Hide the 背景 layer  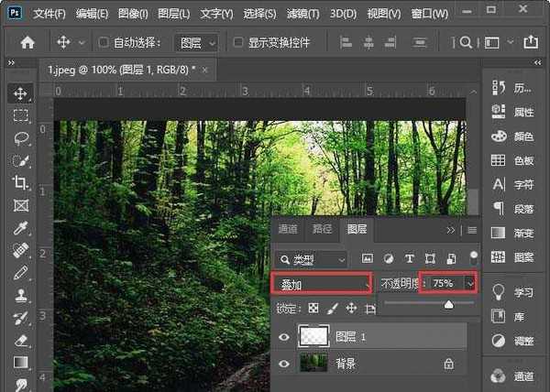click(283, 364)
